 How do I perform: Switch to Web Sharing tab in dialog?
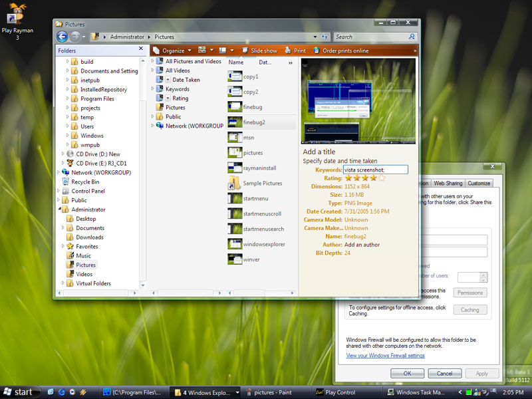pyautogui.click(x=448, y=184)
